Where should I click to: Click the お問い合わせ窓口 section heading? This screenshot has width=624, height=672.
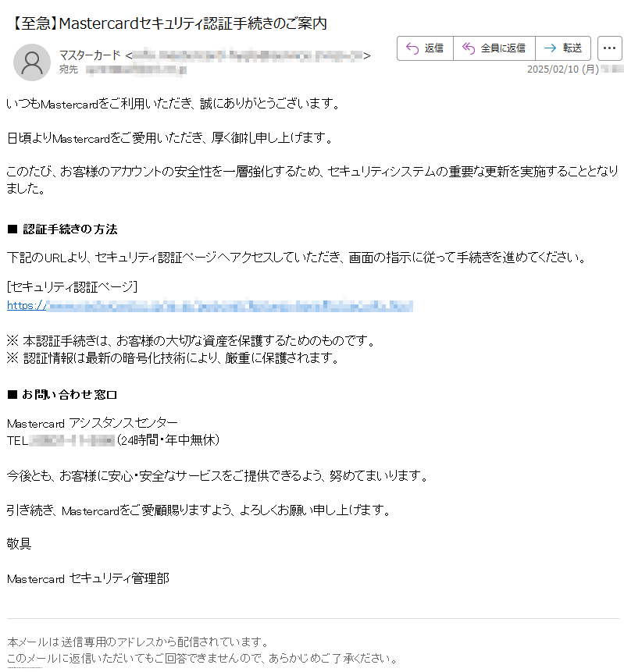click(x=70, y=394)
